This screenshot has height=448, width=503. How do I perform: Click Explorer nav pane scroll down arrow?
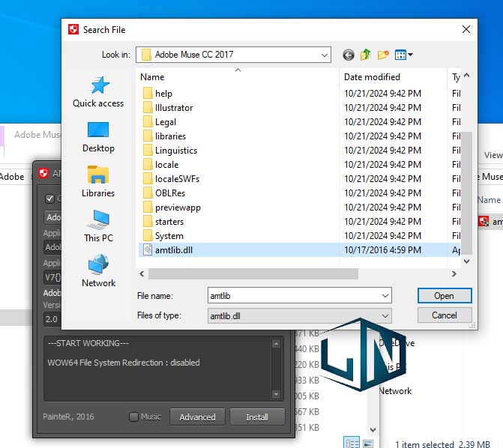(x=373, y=429)
